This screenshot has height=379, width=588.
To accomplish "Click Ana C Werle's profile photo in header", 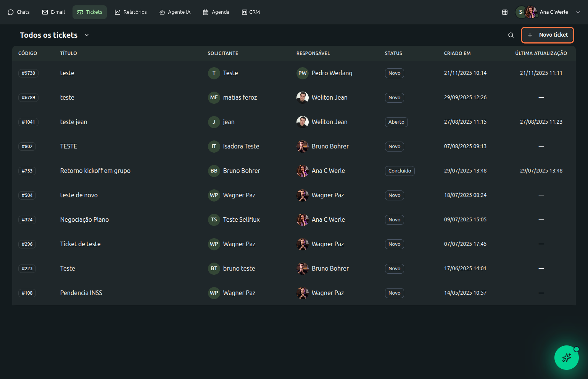I will 531,12.
